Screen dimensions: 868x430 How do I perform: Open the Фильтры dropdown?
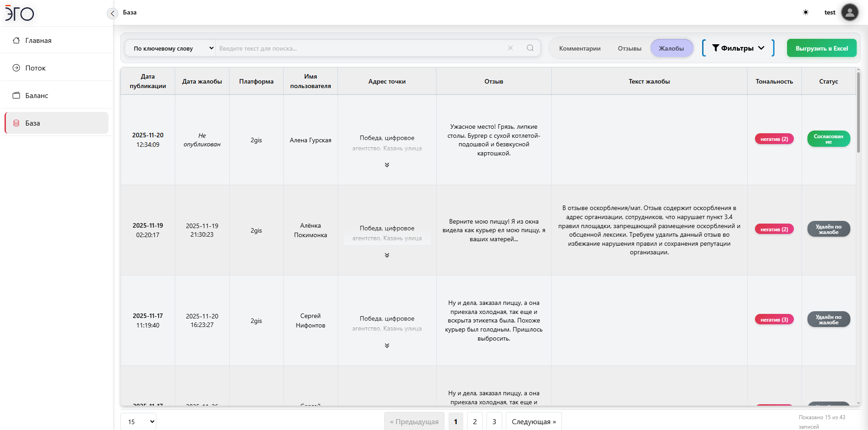click(738, 48)
